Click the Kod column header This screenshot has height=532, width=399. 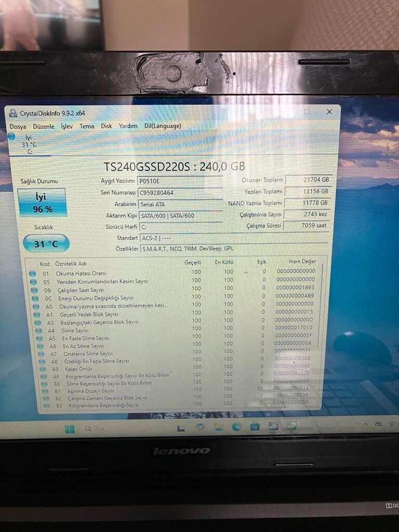pos(45,263)
